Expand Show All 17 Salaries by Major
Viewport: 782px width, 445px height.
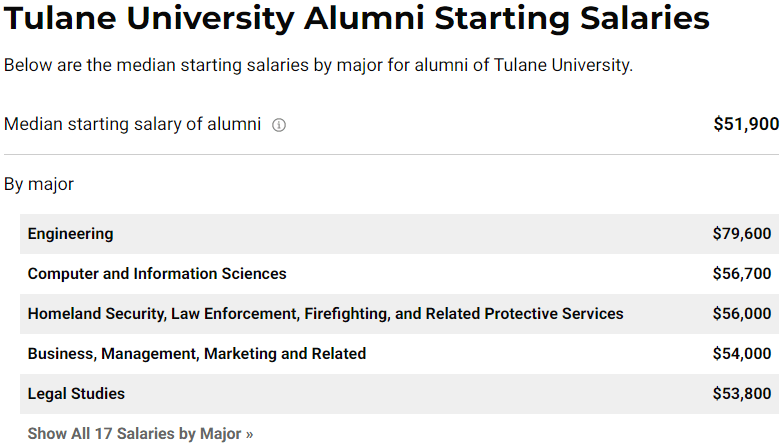(140, 434)
